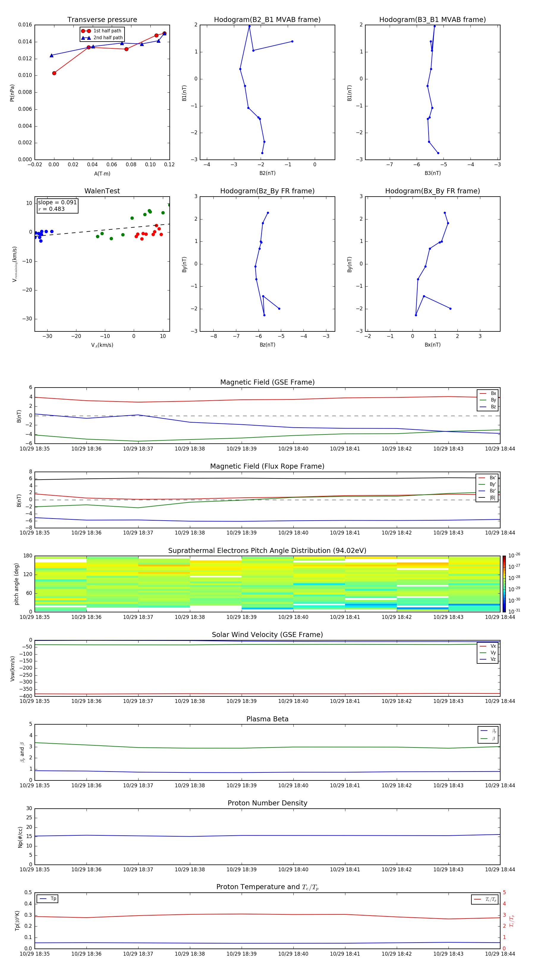Select the Vx entry in velocity legend

pyautogui.click(x=488, y=646)
